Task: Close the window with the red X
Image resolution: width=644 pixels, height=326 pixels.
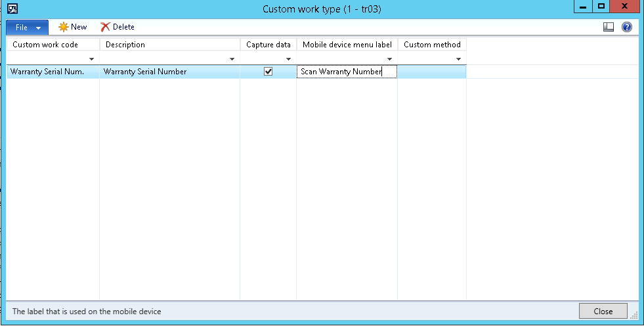Action: click(x=625, y=7)
